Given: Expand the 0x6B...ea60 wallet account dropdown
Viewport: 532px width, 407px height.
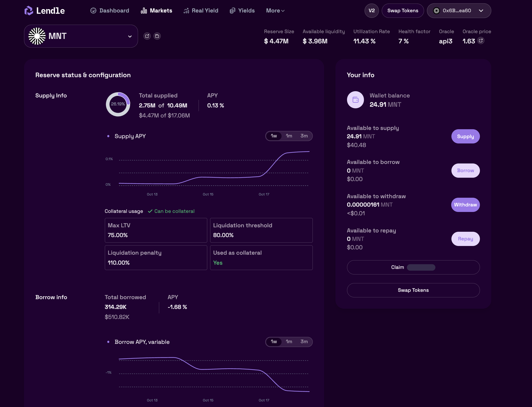Looking at the screenshot, I should tap(481, 10).
